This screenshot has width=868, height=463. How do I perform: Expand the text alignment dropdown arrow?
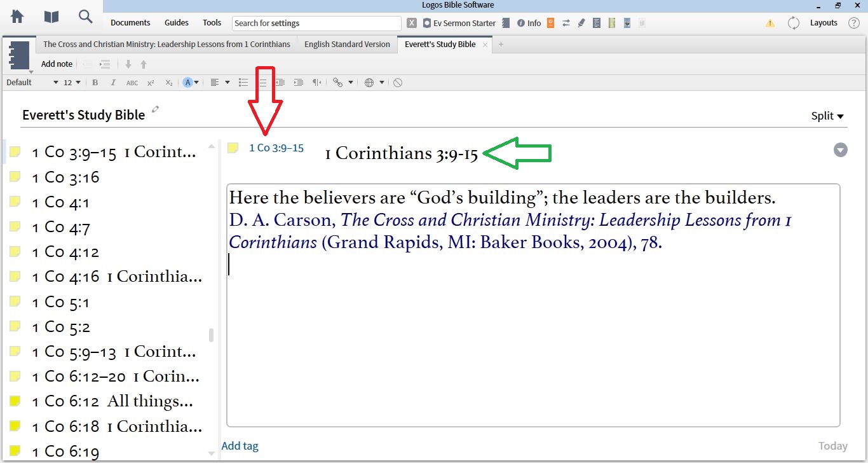click(227, 83)
